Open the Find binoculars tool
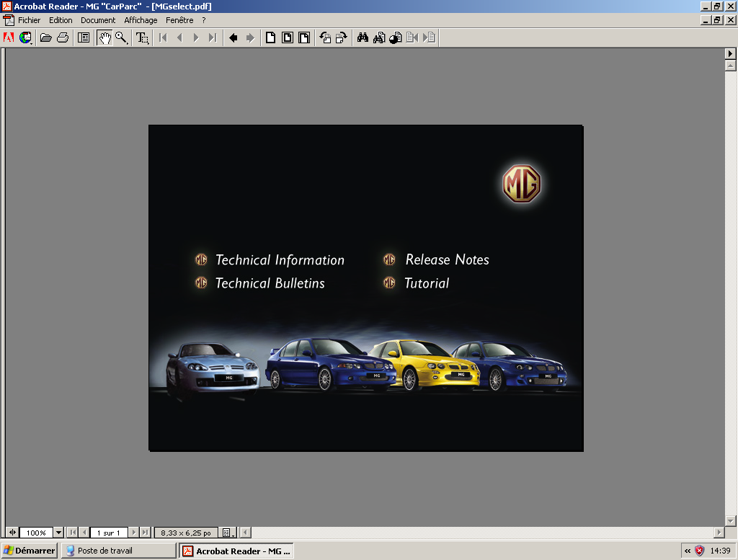This screenshot has height=560, width=738. coord(363,37)
